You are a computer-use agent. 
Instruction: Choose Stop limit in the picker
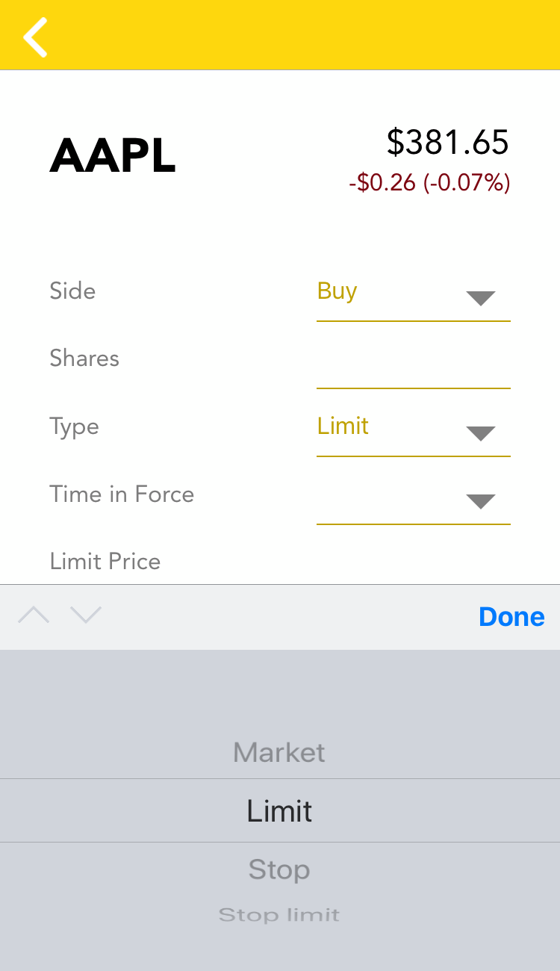tap(279, 915)
